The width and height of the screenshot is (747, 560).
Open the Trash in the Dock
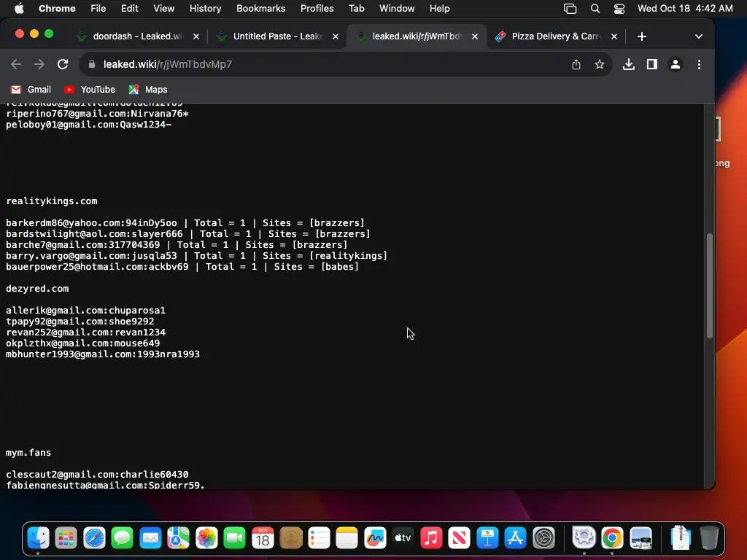(709, 538)
